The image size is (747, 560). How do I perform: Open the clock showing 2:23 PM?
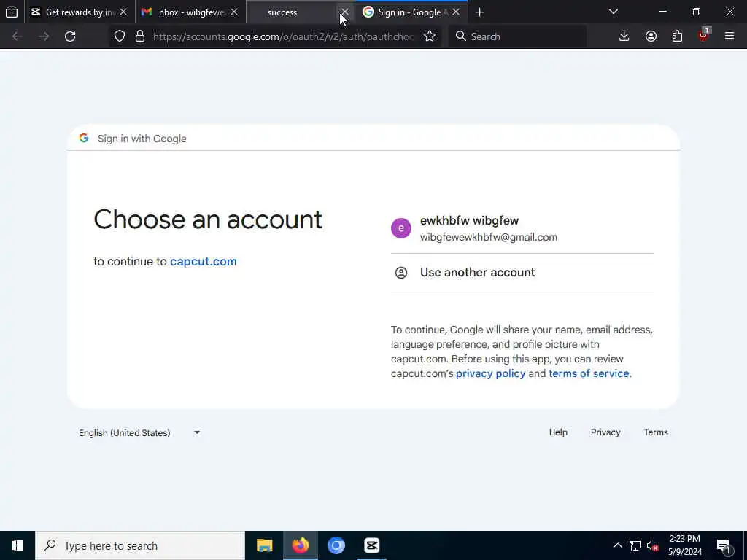point(684,545)
